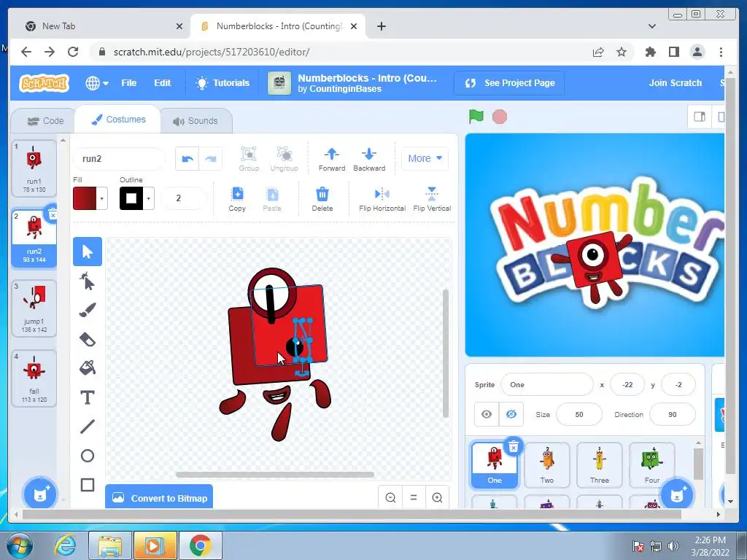
Task: Flip the selection vertically
Action: point(432,199)
